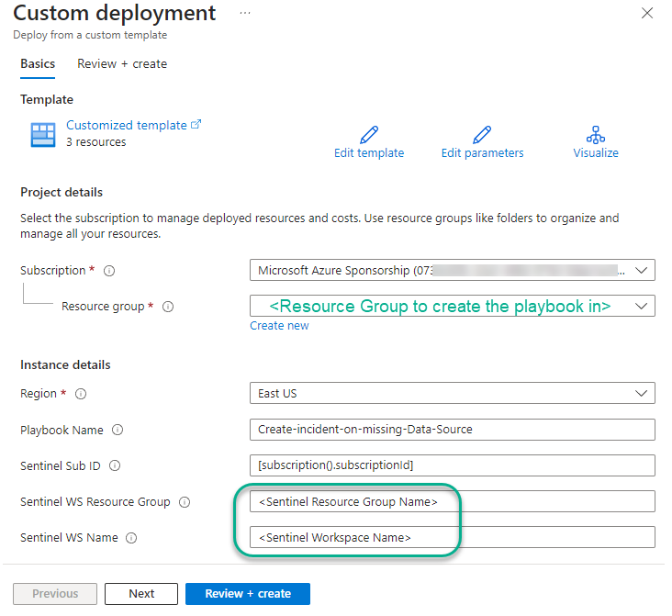Click the info icon next to Sentinel Sub ID

115,466
